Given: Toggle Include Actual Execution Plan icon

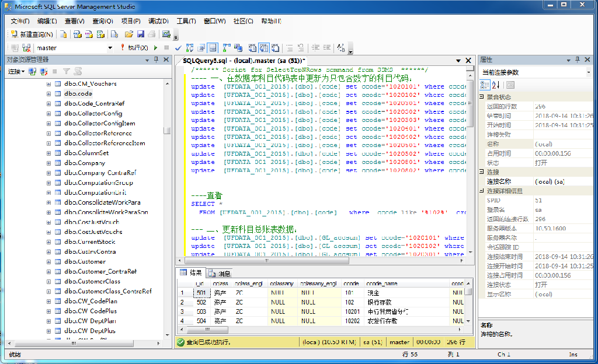Looking at the screenshot, I should (x=227, y=48).
